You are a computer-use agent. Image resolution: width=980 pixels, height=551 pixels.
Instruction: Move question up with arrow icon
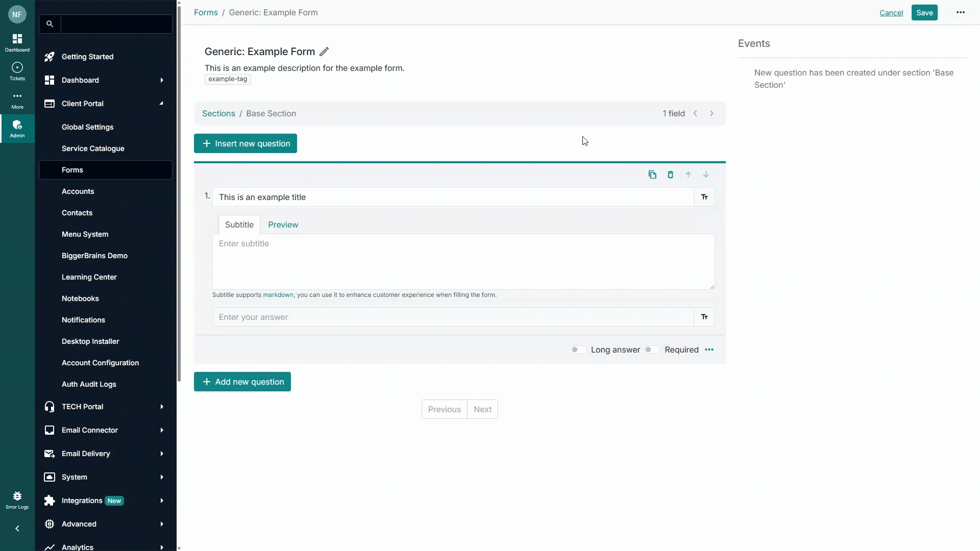pos(688,174)
